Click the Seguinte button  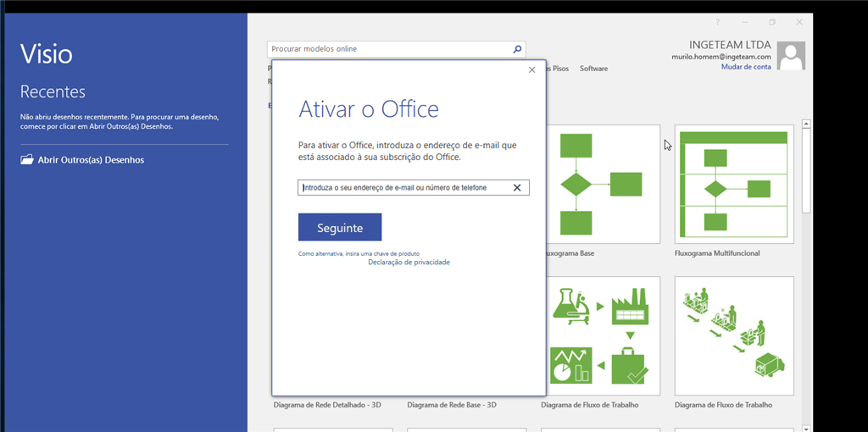pyautogui.click(x=340, y=227)
